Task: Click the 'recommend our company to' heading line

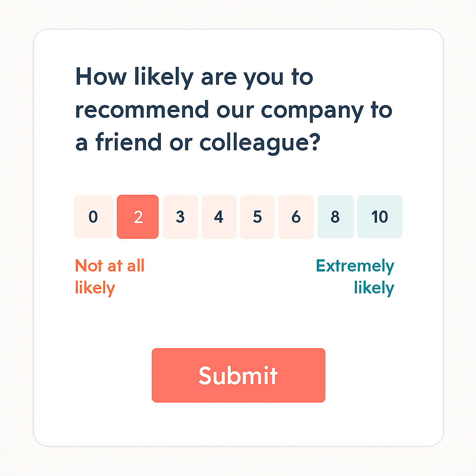Action: (233, 110)
